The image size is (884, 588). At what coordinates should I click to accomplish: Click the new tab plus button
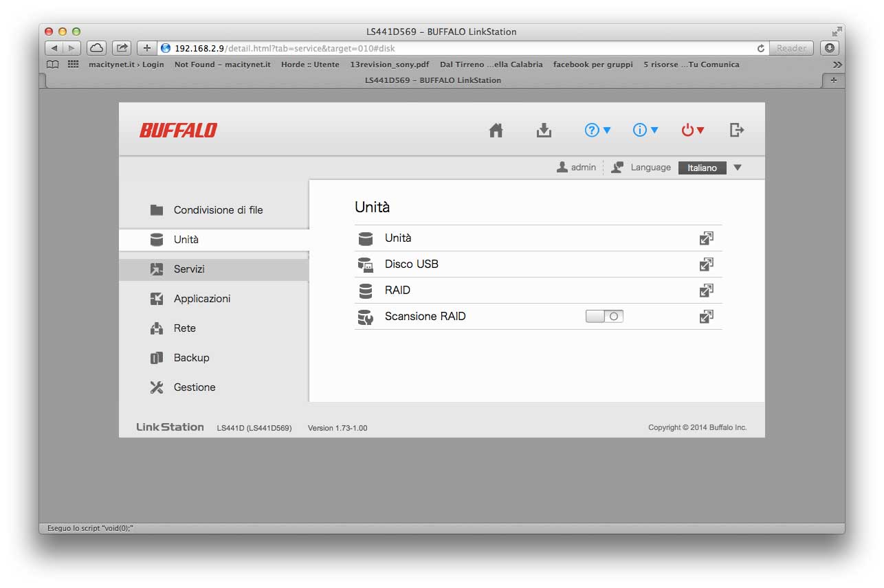point(834,80)
